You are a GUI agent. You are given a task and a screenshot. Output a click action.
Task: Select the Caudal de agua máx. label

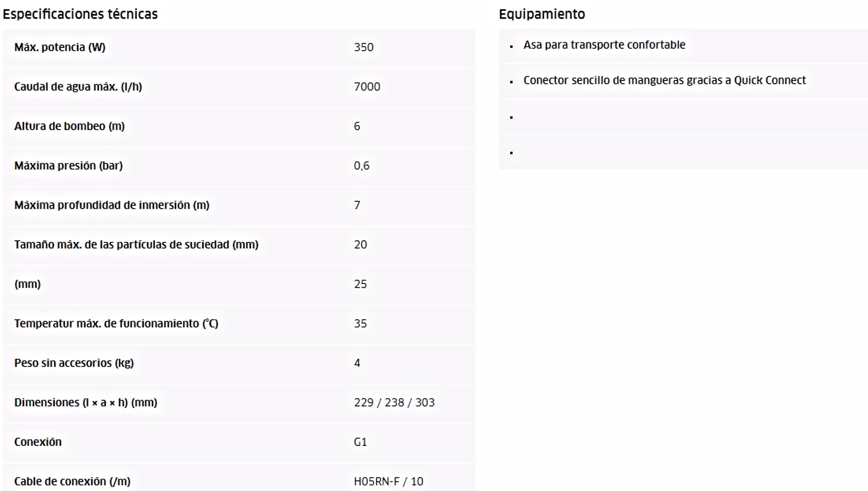78,87
